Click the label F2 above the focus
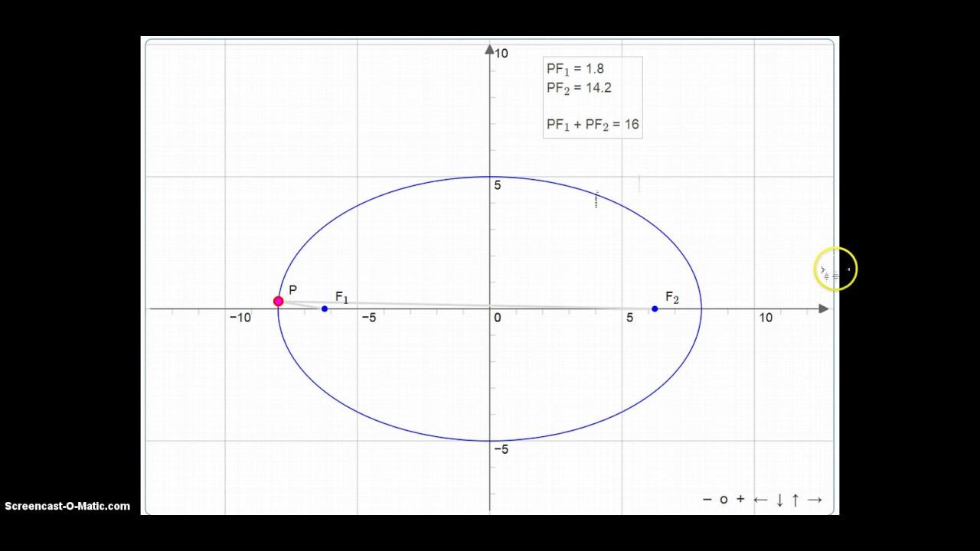The height and width of the screenshot is (551, 980). point(672,298)
